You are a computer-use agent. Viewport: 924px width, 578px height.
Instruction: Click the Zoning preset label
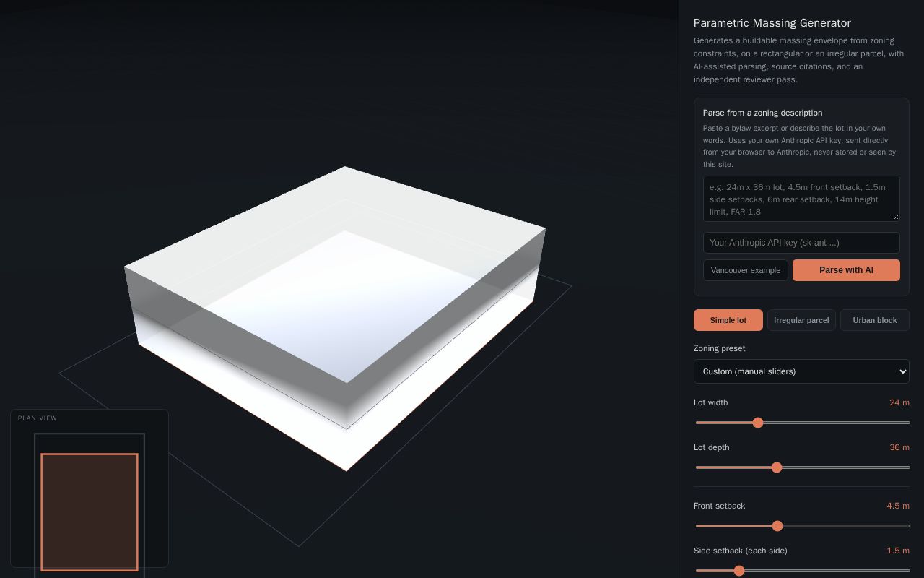point(719,348)
